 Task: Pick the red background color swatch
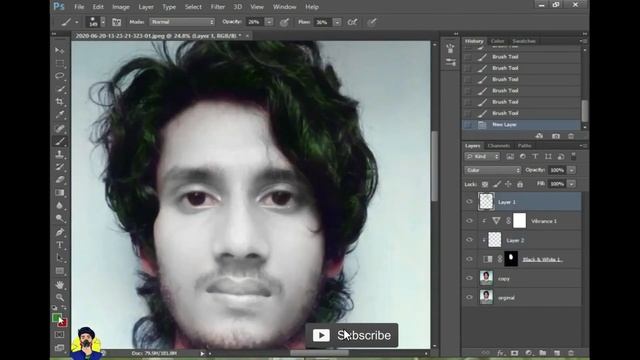click(63, 324)
